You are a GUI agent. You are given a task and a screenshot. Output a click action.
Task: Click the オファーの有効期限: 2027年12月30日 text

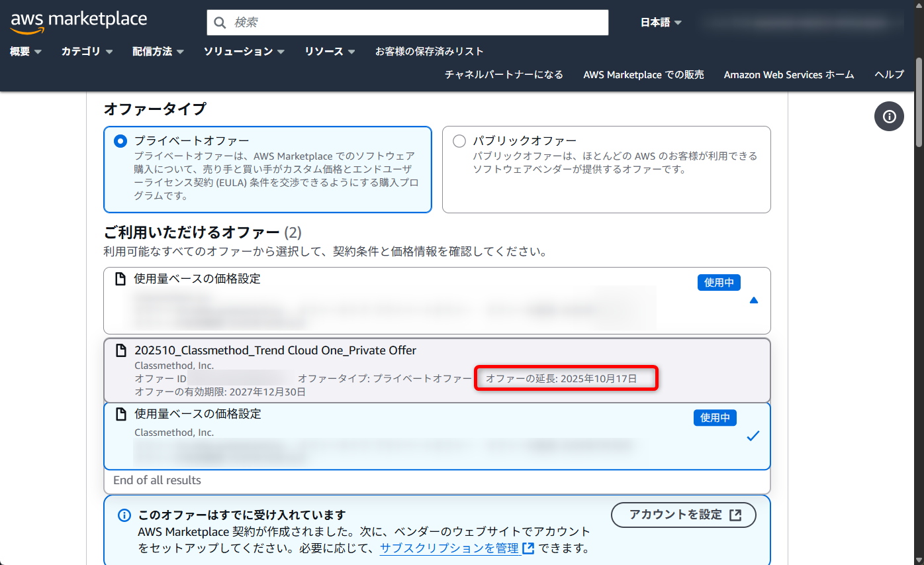pyautogui.click(x=220, y=391)
